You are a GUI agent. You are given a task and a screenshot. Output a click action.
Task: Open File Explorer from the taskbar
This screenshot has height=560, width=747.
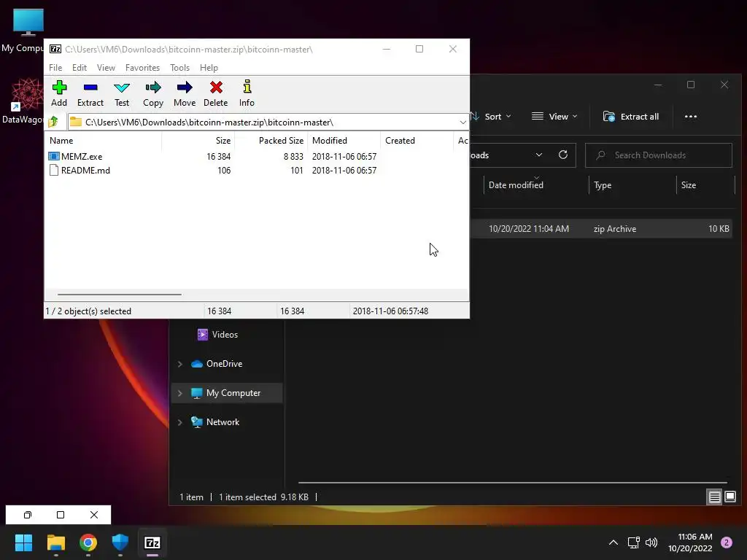pos(55,542)
